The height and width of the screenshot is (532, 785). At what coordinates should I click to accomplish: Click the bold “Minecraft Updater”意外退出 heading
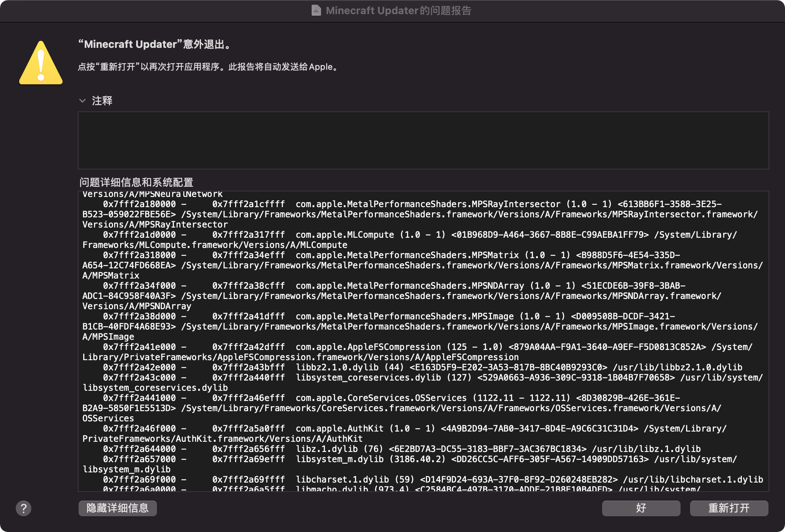[x=155, y=44]
